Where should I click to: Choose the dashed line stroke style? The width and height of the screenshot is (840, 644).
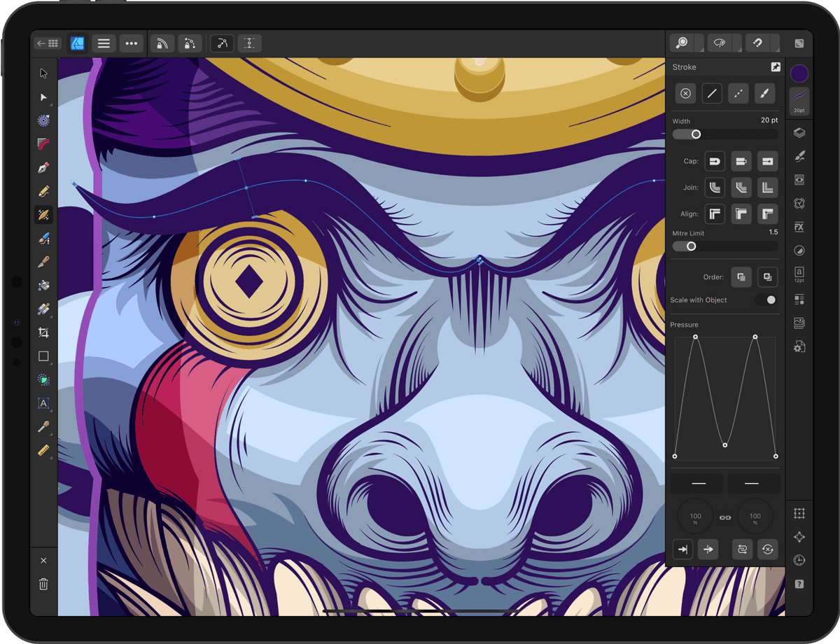coord(738,93)
